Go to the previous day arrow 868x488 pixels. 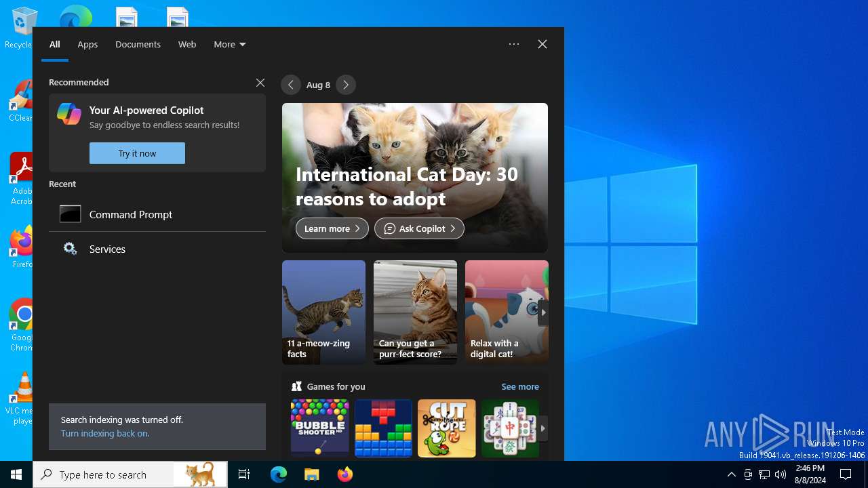coord(291,85)
